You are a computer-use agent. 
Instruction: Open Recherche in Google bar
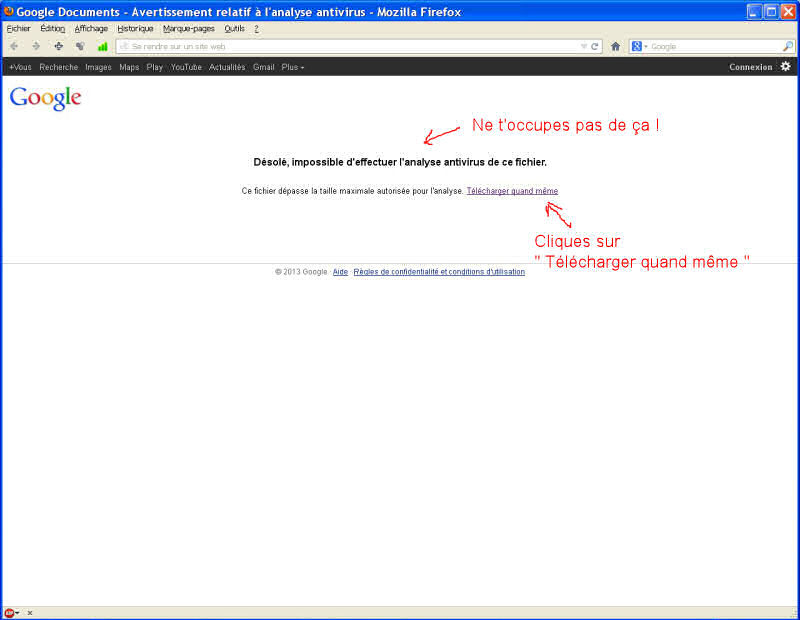pos(59,67)
